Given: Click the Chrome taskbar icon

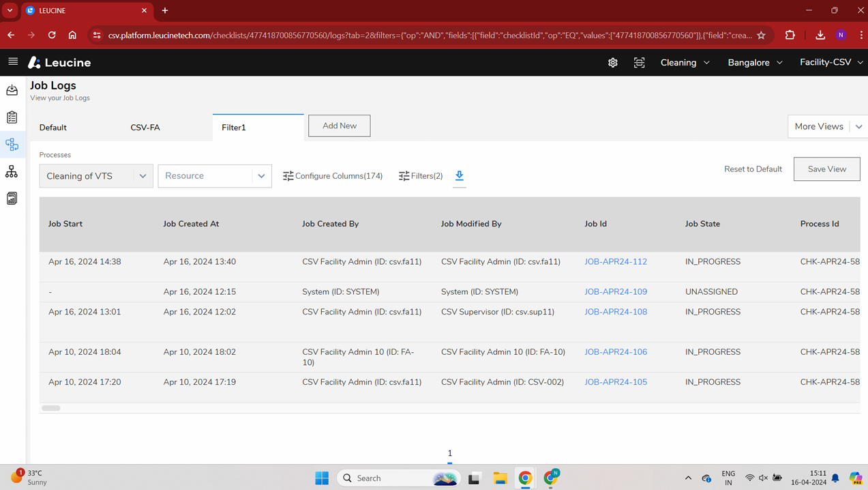Looking at the screenshot, I should pos(525,478).
